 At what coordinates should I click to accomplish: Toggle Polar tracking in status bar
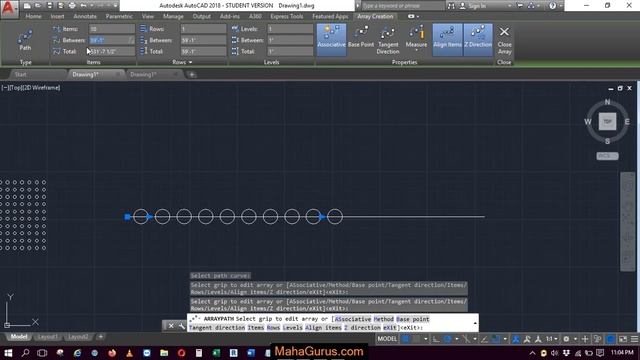(x=448, y=339)
